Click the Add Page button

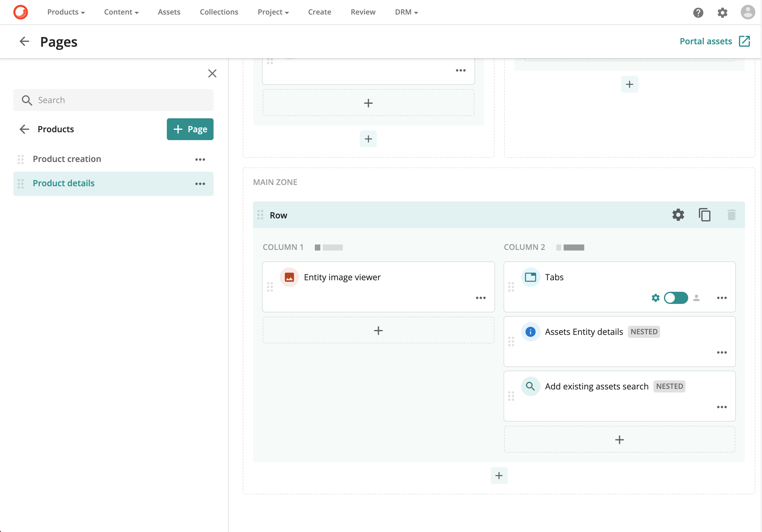190,129
